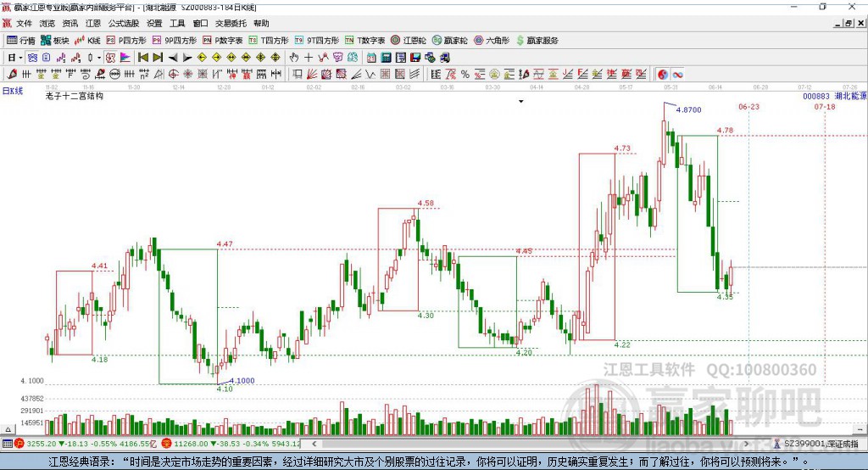
Task: Select the Gann fan lines tool
Action: [312, 74]
